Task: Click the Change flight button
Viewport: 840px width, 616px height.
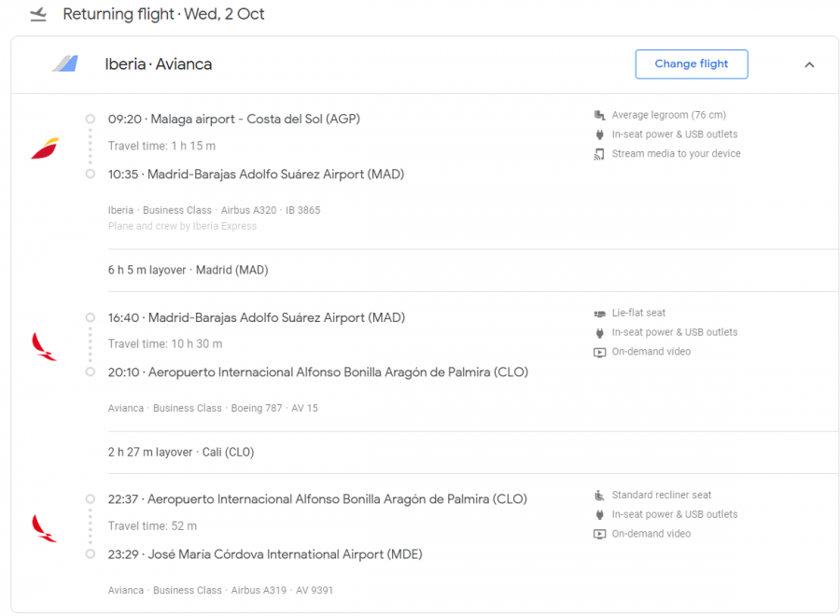Action: [x=691, y=64]
